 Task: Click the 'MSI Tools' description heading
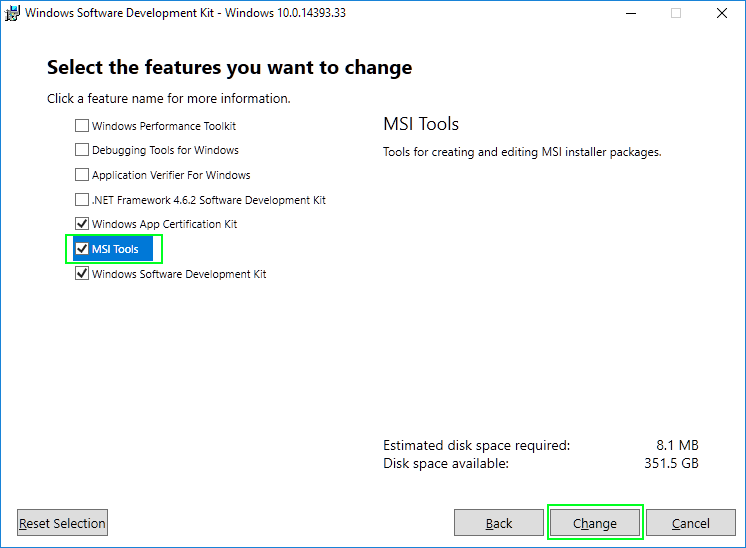click(x=421, y=124)
